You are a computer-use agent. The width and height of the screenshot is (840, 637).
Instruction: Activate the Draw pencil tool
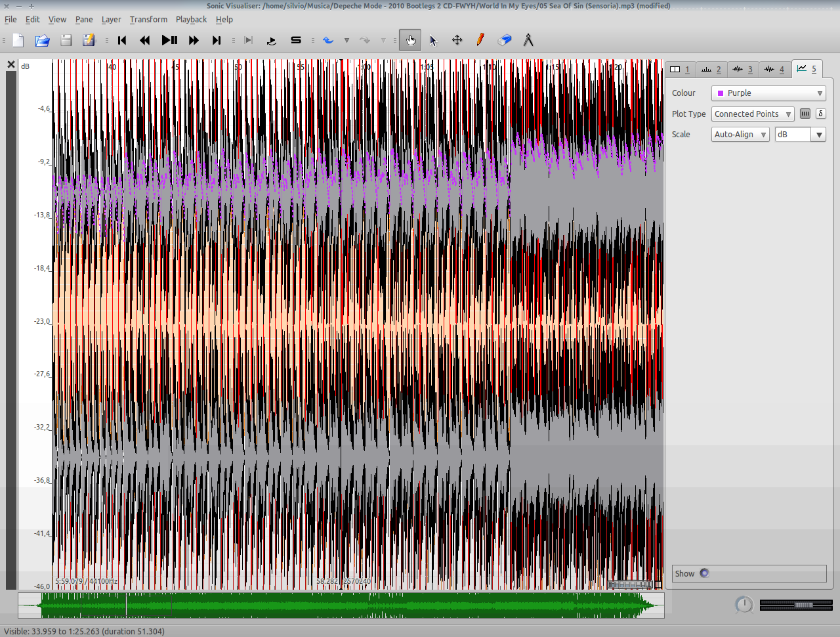480,40
